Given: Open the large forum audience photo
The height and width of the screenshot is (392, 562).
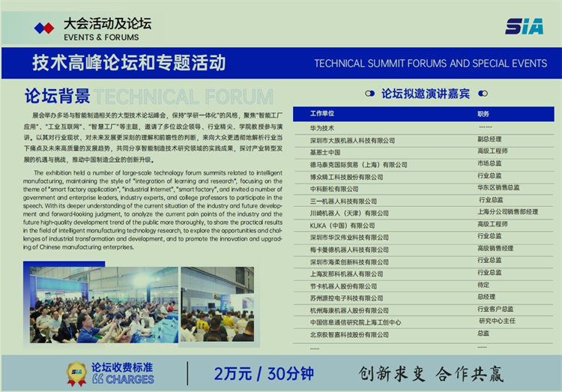Looking at the screenshot, I should [104, 305].
